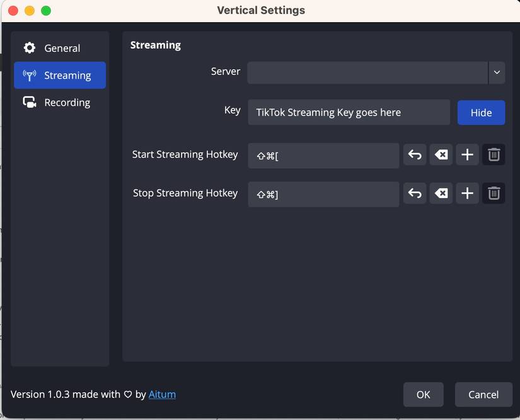Click the Recording camera icon
520x420 pixels.
pos(28,102)
